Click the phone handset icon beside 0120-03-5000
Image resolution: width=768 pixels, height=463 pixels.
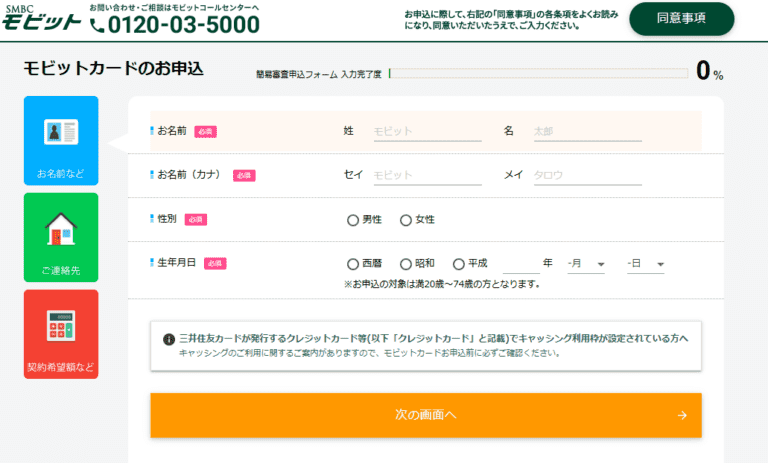coord(97,25)
